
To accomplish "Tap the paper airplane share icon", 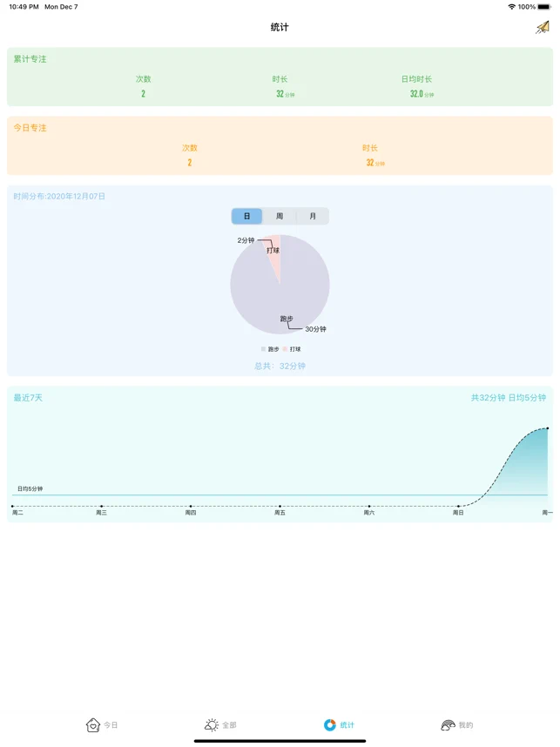I will pyautogui.click(x=543, y=28).
